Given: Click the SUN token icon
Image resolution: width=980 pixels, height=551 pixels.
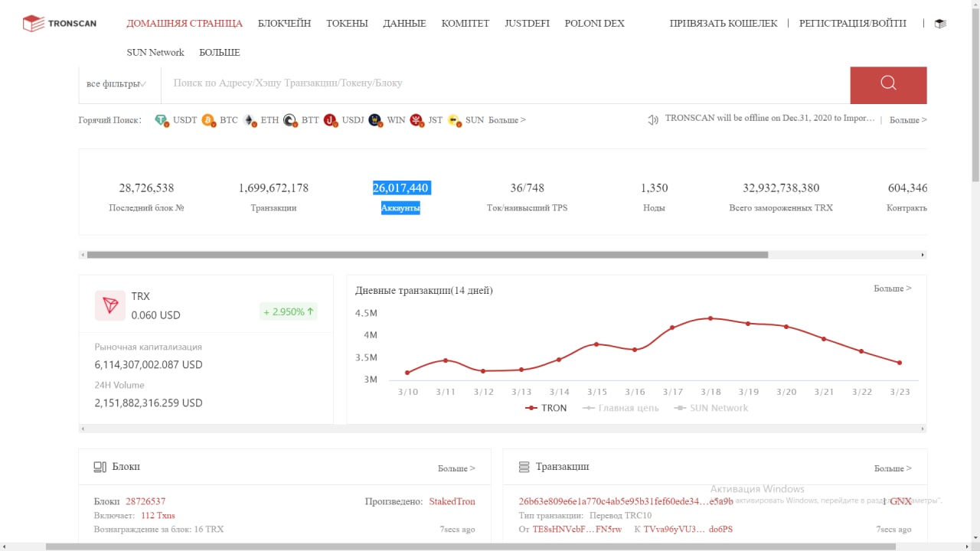Looking at the screenshot, I should pos(455,120).
